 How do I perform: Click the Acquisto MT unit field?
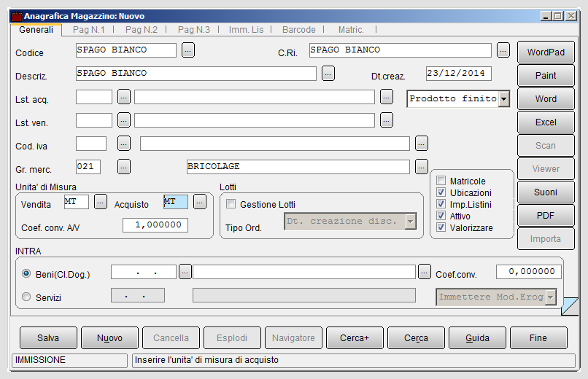click(x=176, y=202)
